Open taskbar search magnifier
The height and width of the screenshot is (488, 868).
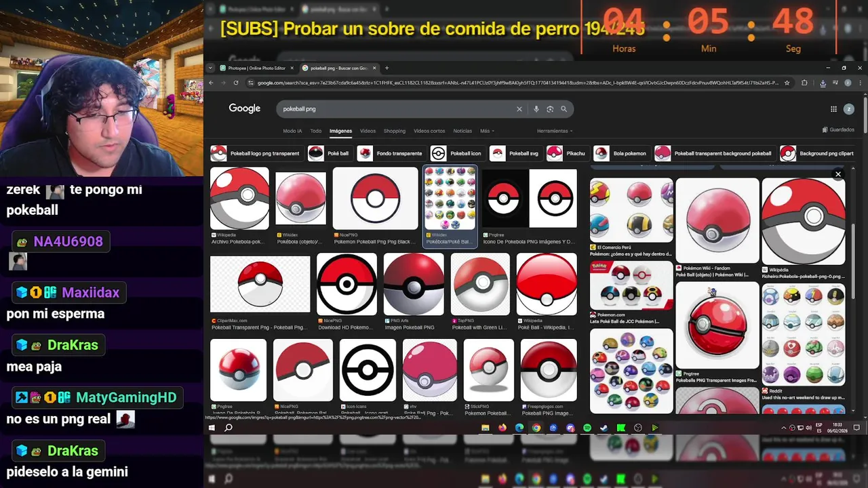coord(229,428)
